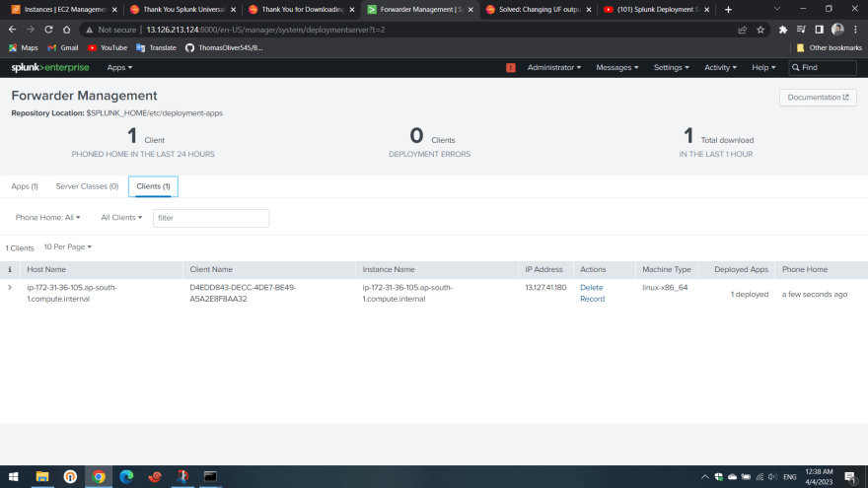Sort by Phone Home column
The width and height of the screenshot is (868, 488).
(805, 269)
